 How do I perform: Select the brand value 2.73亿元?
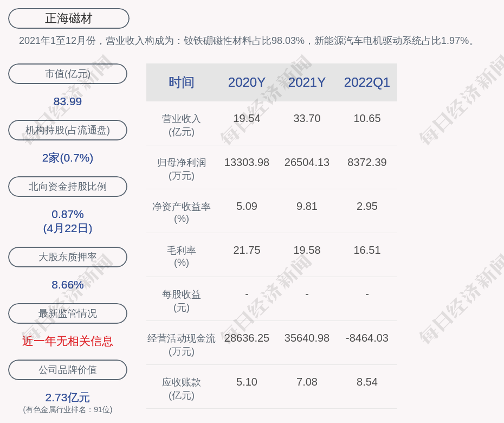68,398
